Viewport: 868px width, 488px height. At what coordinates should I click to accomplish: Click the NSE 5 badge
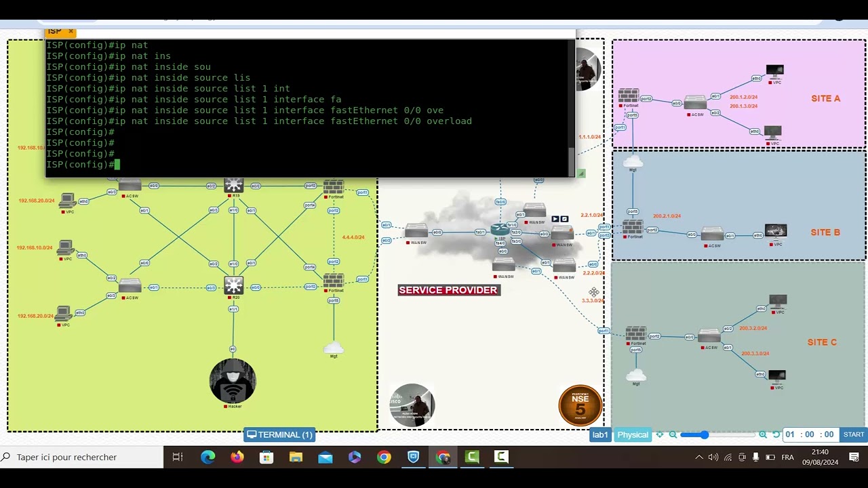[580, 405]
